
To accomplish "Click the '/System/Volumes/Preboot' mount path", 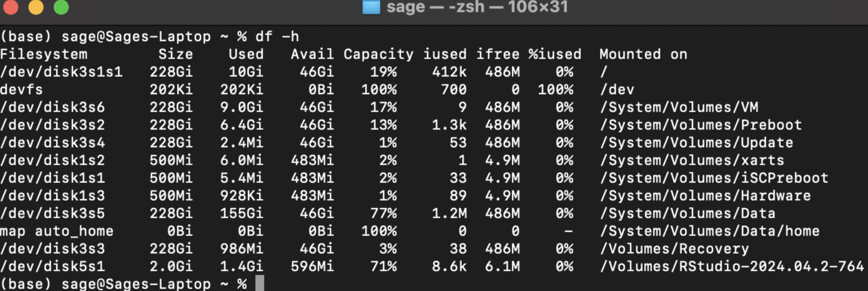I will pyautogui.click(x=701, y=124).
